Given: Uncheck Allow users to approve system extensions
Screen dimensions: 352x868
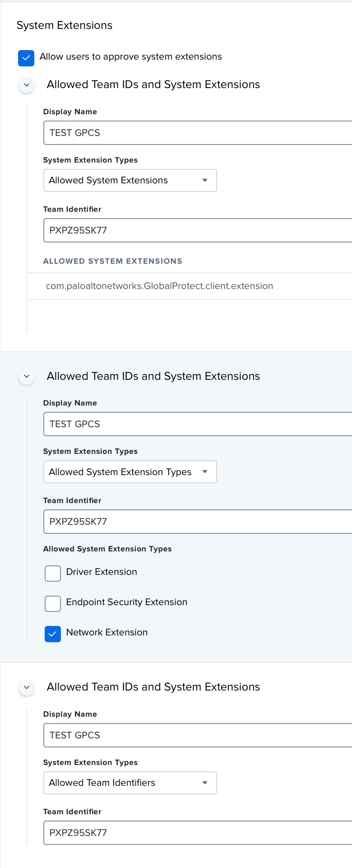Looking at the screenshot, I should pos(26,58).
